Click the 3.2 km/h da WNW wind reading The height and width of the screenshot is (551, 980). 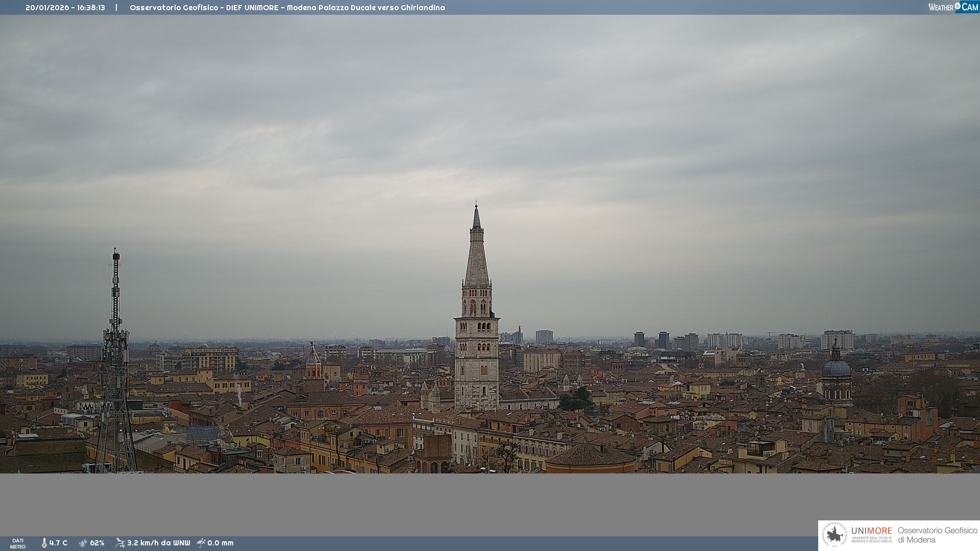[158, 543]
